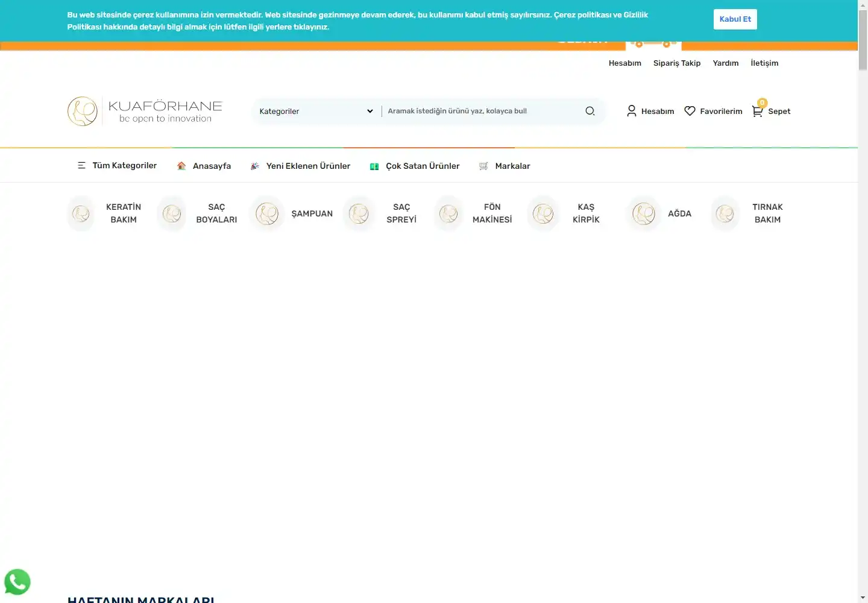Viewport: 868px width, 603px height.
Task: Open Favorilerim heart icon
Action: (x=690, y=111)
